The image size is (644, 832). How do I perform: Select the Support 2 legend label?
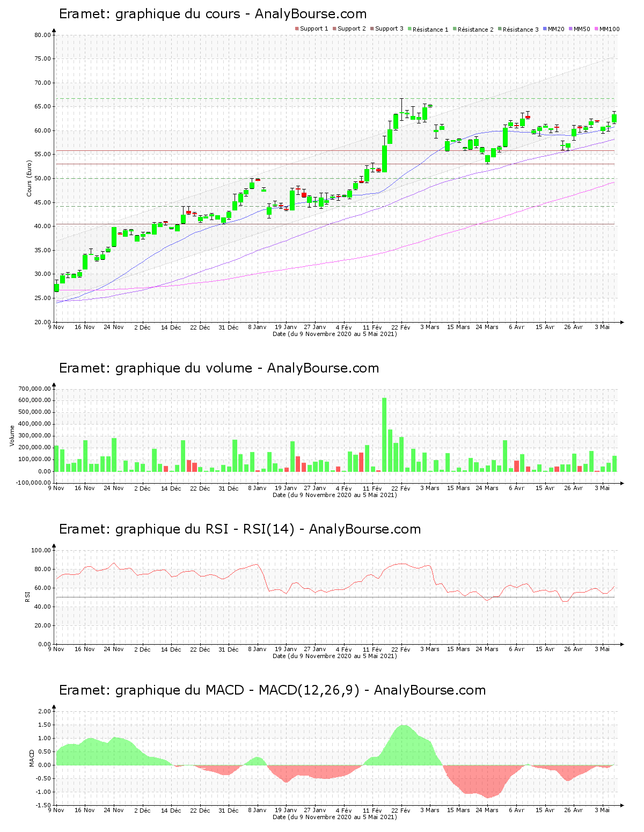pos(352,29)
